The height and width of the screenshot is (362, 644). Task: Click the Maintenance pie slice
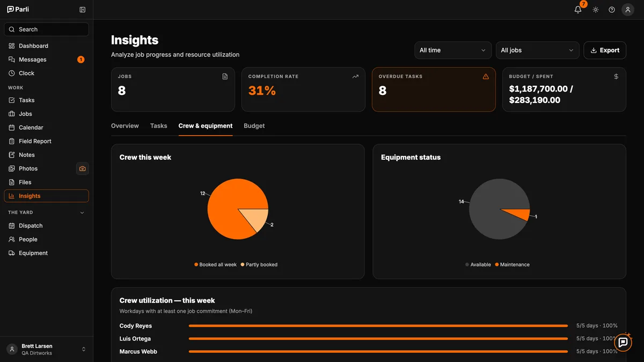(519, 213)
